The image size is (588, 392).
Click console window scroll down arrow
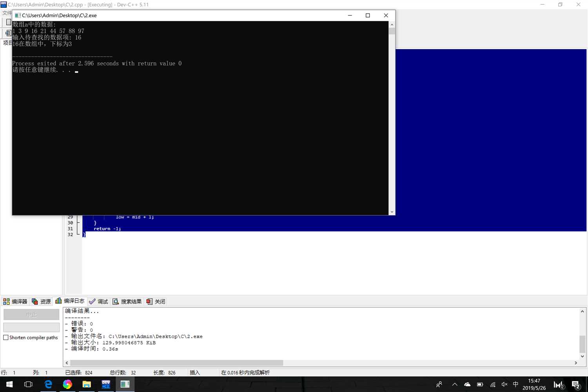[392, 212]
